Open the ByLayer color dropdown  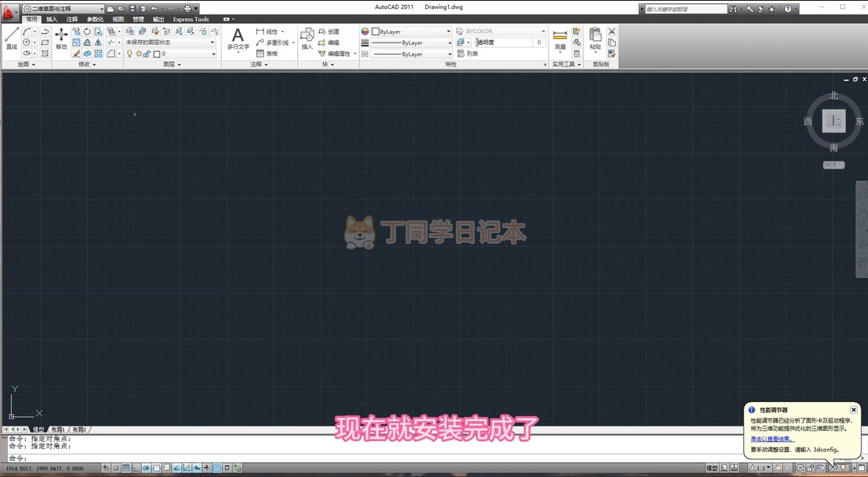pos(412,32)
